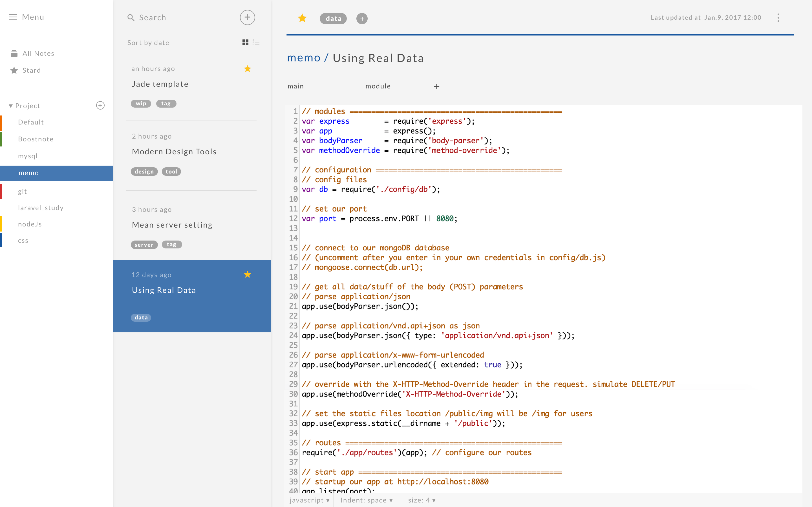Toggle the starred note filter in left sidebar
The width and height of the screenshot is (812, 507).
32,70
